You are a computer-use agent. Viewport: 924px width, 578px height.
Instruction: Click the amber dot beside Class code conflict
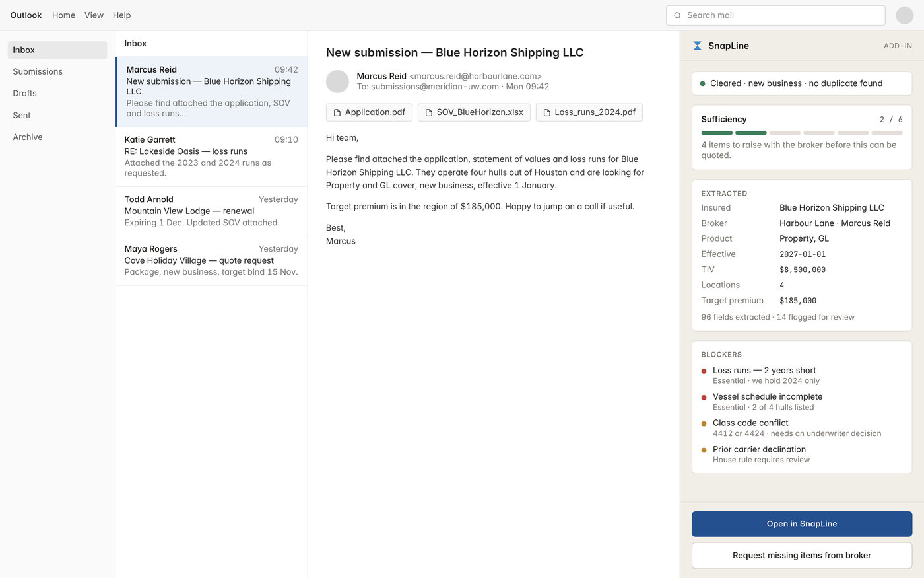704,424
